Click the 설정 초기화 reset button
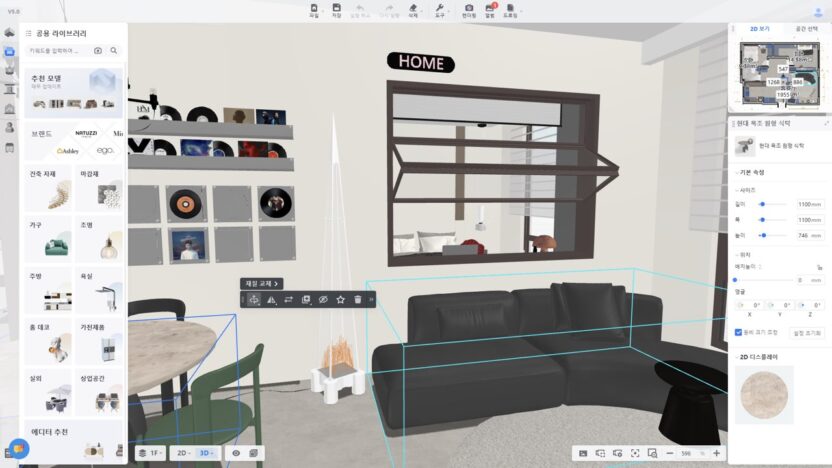This screenshot has width=832, height=468. tap(805, 332)
